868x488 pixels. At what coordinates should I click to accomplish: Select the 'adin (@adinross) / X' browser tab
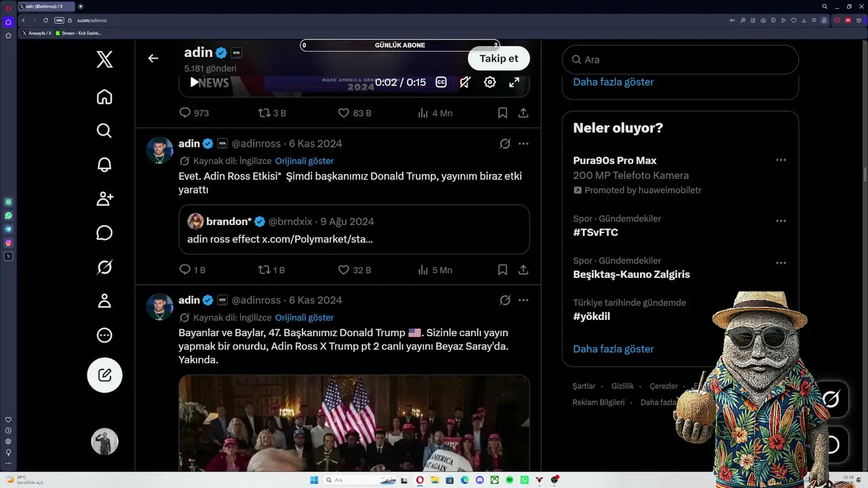click(x=45, y=6)
